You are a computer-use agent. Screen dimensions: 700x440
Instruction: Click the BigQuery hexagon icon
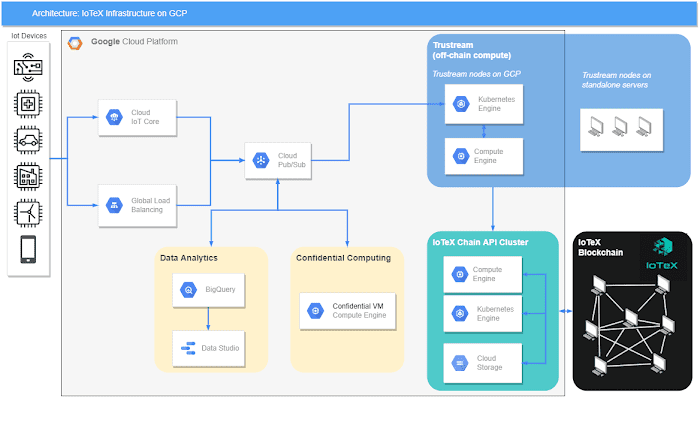pos(188,290)
